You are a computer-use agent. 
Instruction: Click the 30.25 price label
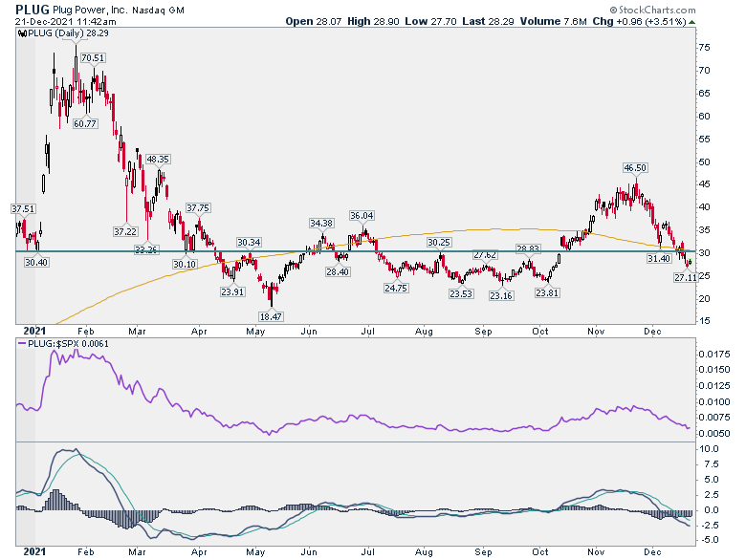click(x=439, y=243)
